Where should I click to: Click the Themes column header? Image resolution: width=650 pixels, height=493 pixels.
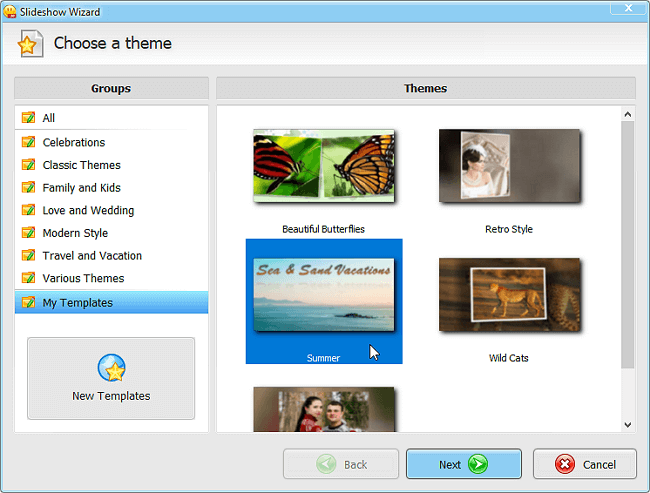point(426,88)
